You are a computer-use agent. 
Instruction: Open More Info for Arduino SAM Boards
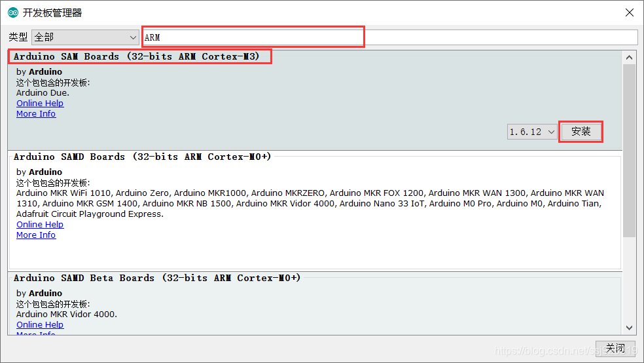36,114
